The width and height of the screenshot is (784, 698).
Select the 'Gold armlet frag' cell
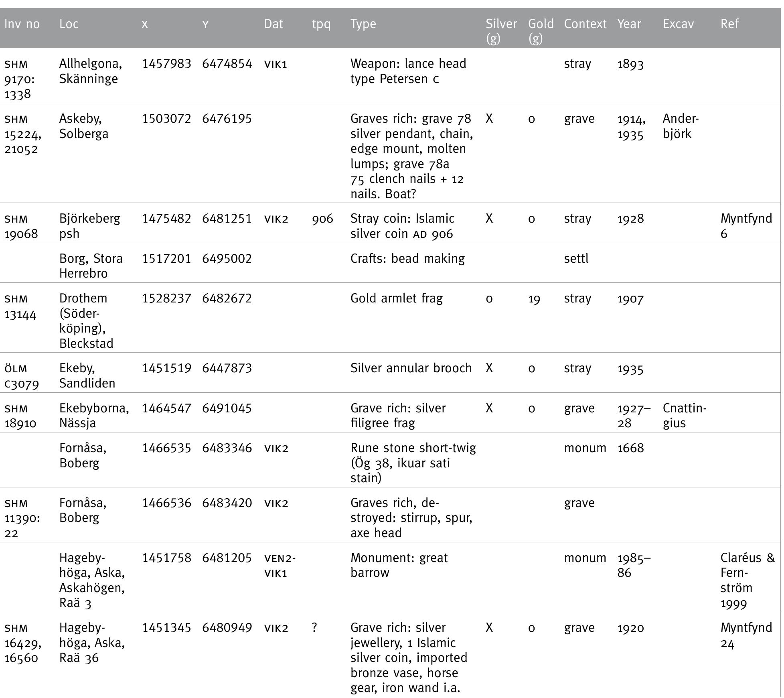pos(396,298)
